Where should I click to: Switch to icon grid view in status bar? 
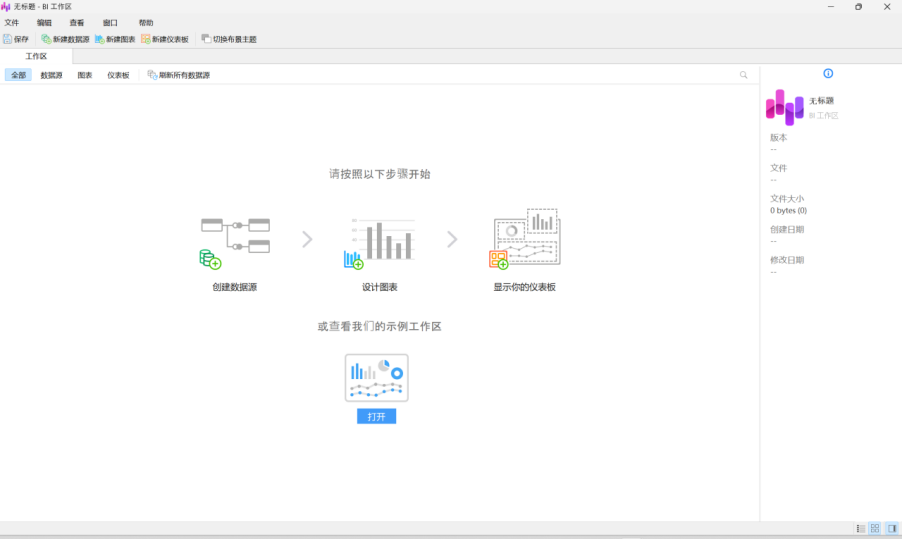click(875, 528)
